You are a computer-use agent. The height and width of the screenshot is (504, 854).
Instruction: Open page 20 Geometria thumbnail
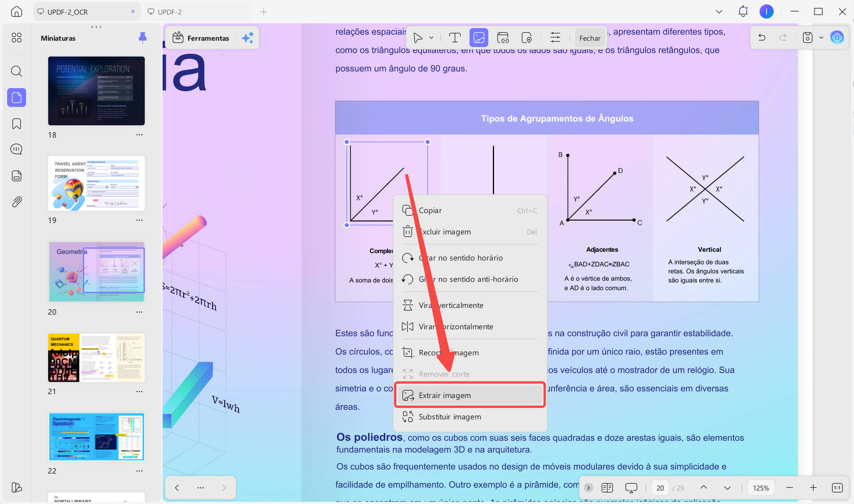tap(97, 272)
